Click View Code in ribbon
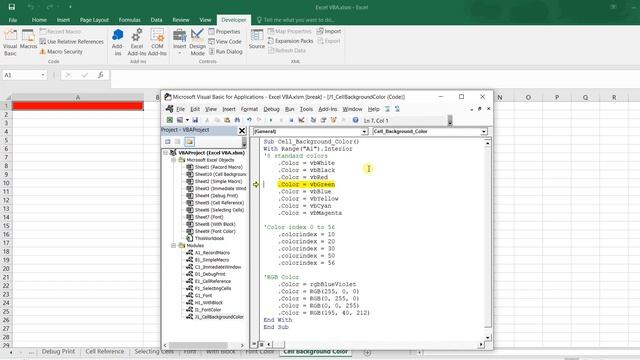The height and width of the screenshot is (360, 640). pyautogui.click(x=225, y=42)
